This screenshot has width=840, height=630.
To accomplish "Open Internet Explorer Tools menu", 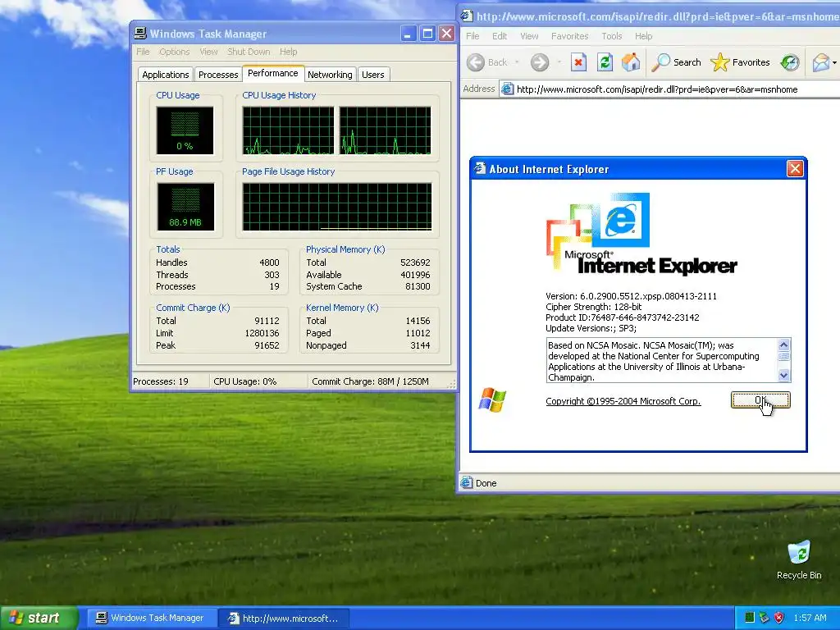I will coord(611,36).
